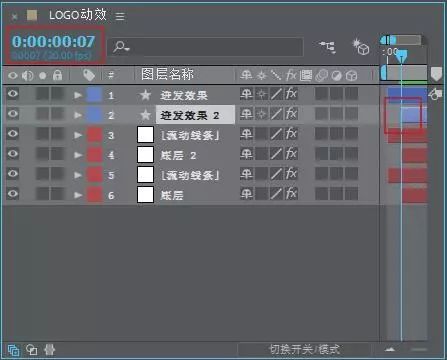This screenshot has width=447, height=360.
Task: Toggle quality switch for layer 5
Action: [276, 174]
